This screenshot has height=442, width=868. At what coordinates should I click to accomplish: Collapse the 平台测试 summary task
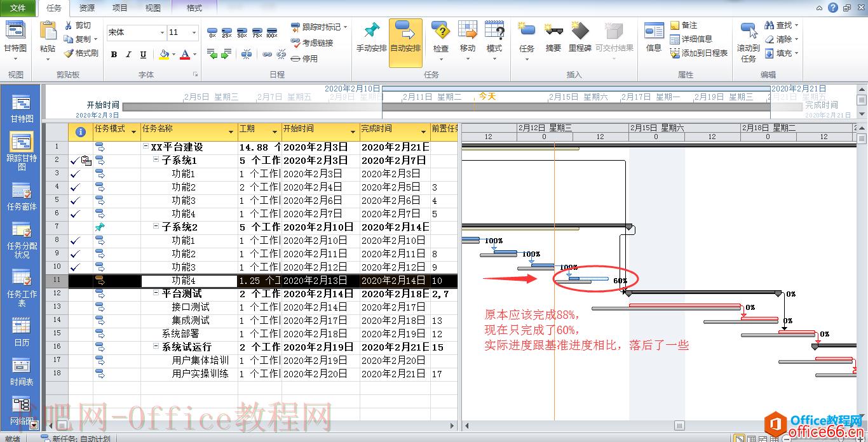[156, 293]
